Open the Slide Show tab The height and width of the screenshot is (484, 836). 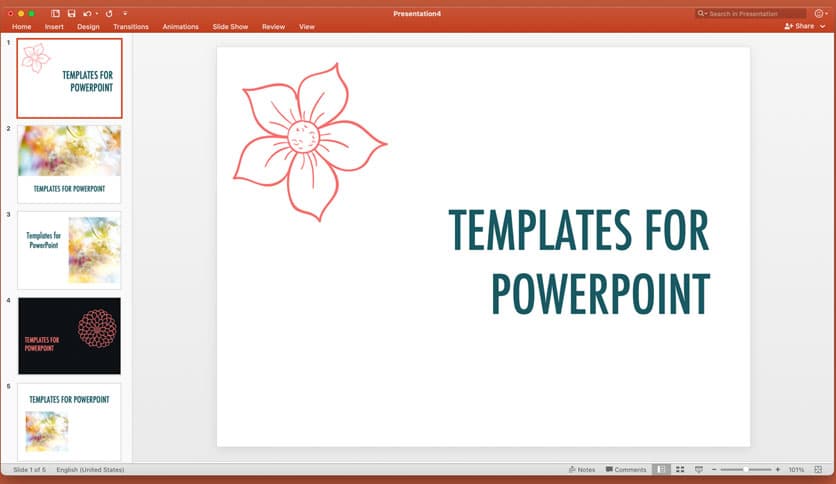(230, 27)
